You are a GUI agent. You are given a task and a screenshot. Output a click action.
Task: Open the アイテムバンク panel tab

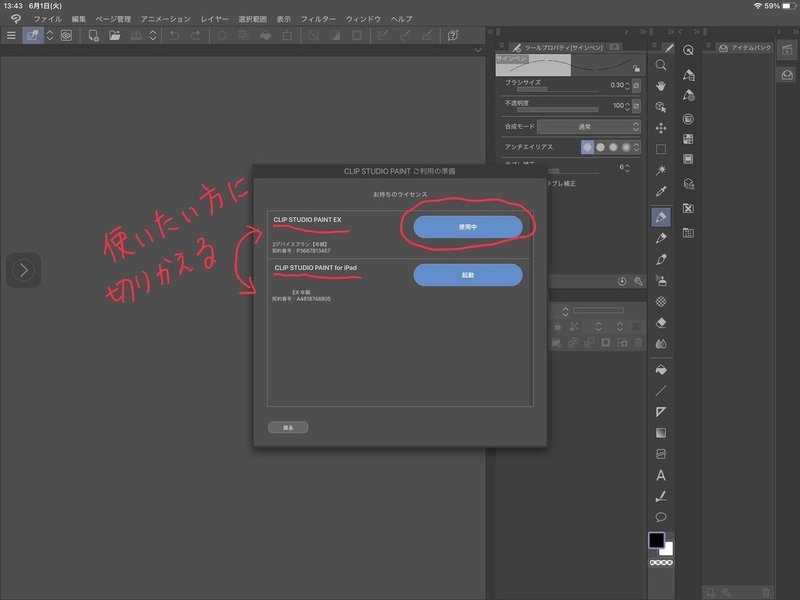coord(744,47)
